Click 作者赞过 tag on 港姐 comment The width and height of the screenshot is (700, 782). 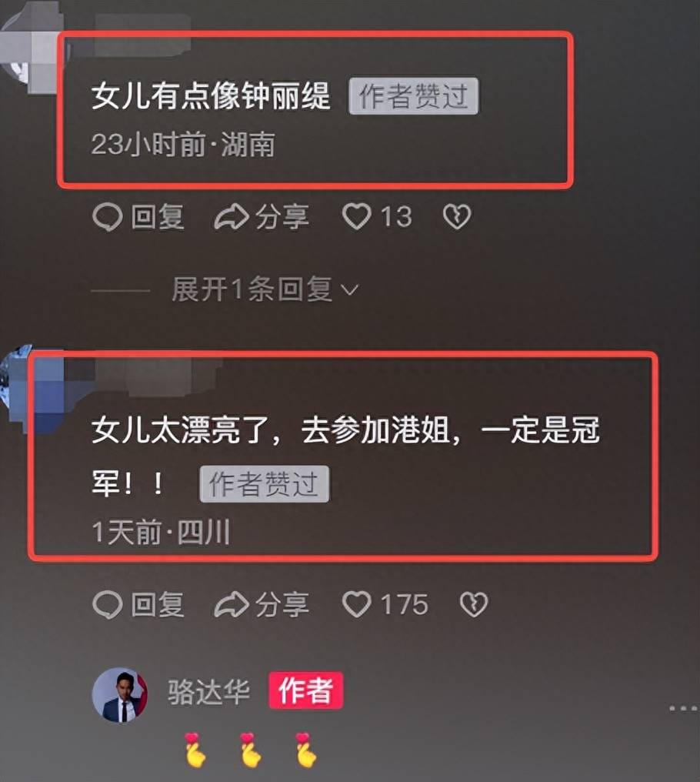(x=265, y=484)
